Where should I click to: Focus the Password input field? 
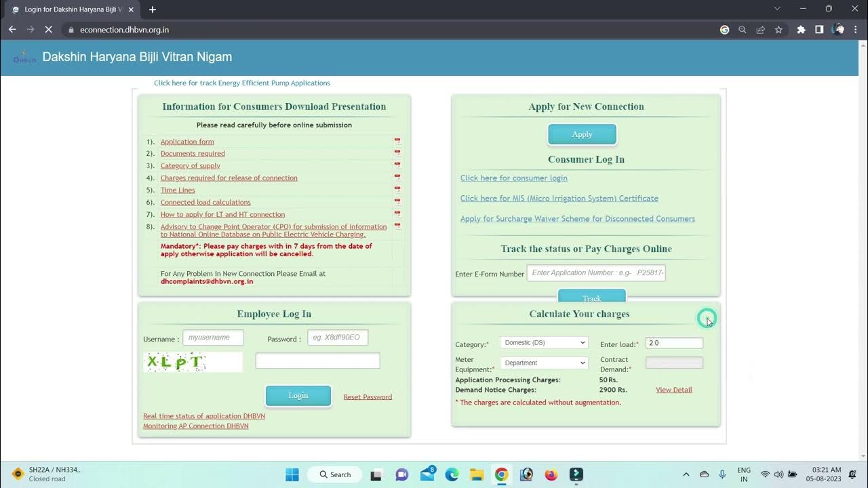pyautogui.click(x=338, y=338)
